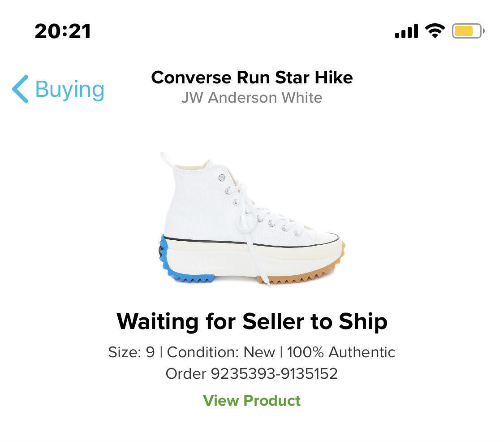Open the View Product link

[x=252, y=400]
